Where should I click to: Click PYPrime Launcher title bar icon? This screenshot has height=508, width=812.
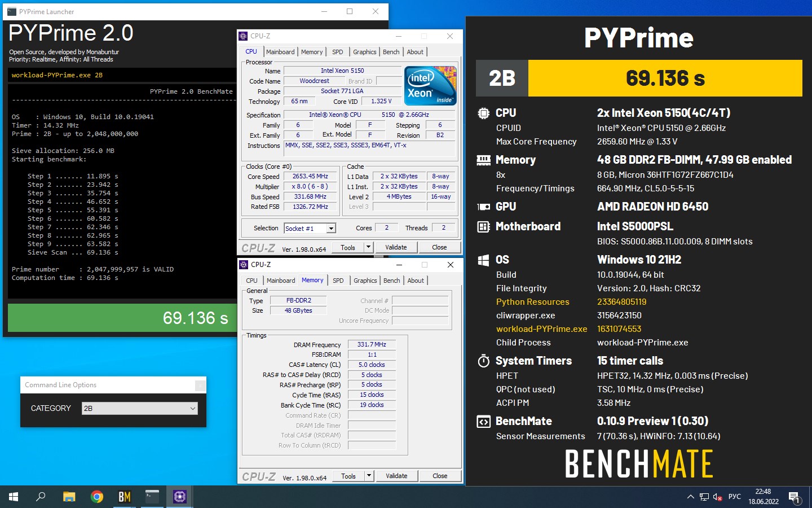coord(12,11)
